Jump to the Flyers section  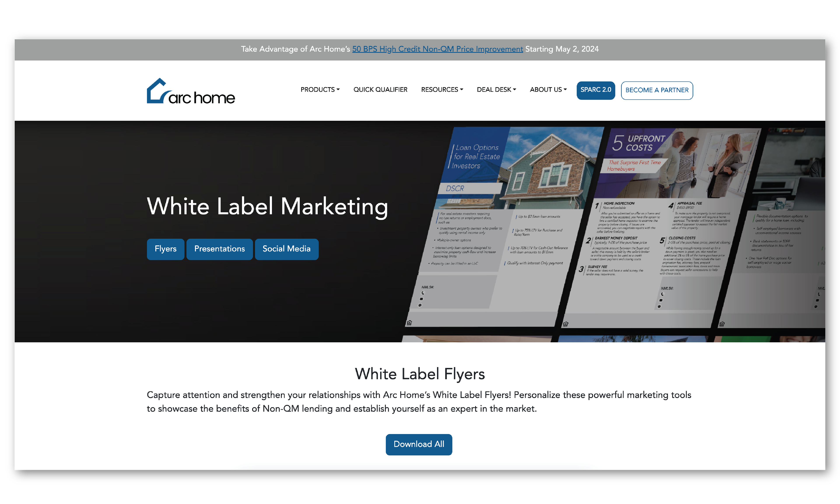pos(165,249)
